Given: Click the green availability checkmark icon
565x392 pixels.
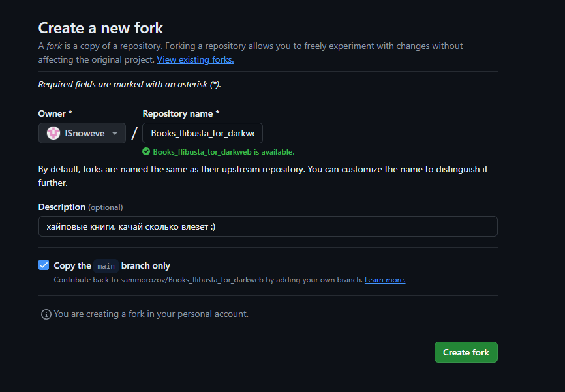Looking at the screenshot, I should (x=146, y=152).
